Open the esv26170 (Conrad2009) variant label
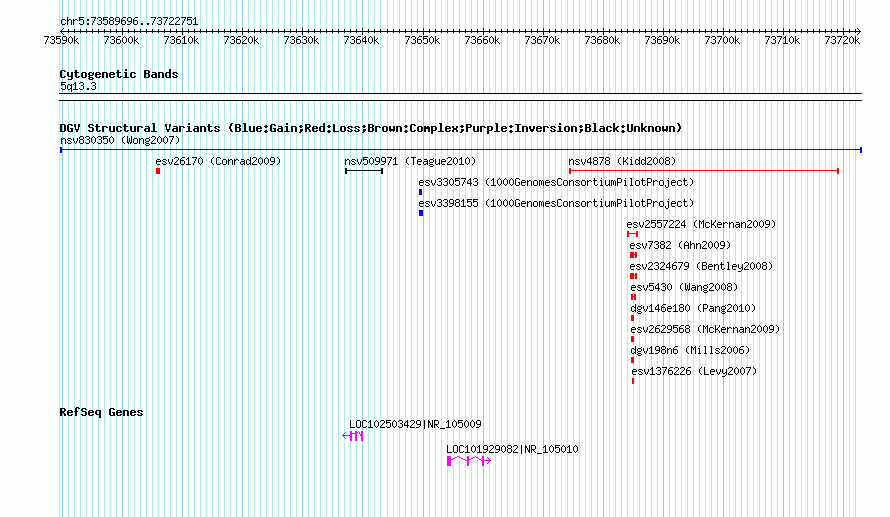Screen dimensions: 890x517 click(x=219, y=161)
